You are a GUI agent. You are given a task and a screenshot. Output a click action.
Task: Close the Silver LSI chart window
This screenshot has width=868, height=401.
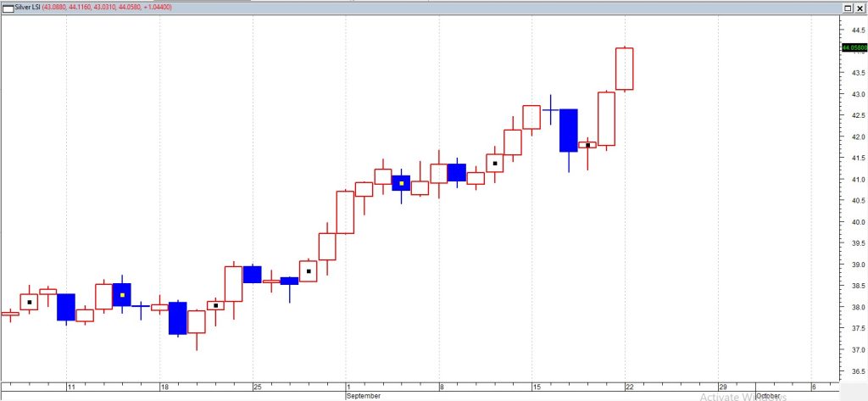[x=859, y=8]
